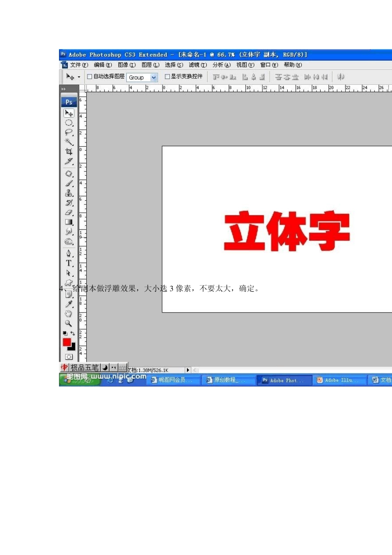392x555 pixels.
Task: Select the History Brush tool
Action: click(68, 203)
